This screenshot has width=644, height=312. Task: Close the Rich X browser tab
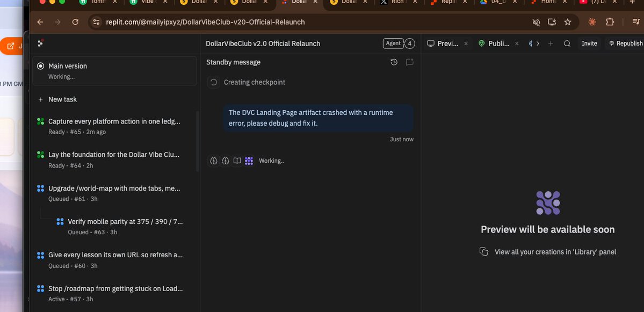[x=415, y=2]
